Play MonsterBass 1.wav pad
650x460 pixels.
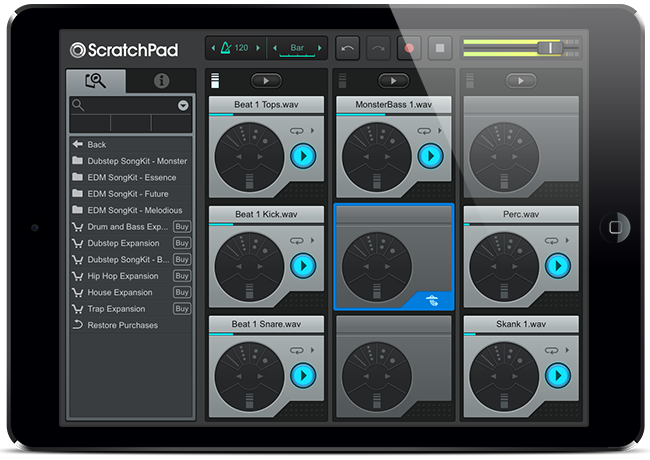[x=430, y=156]
